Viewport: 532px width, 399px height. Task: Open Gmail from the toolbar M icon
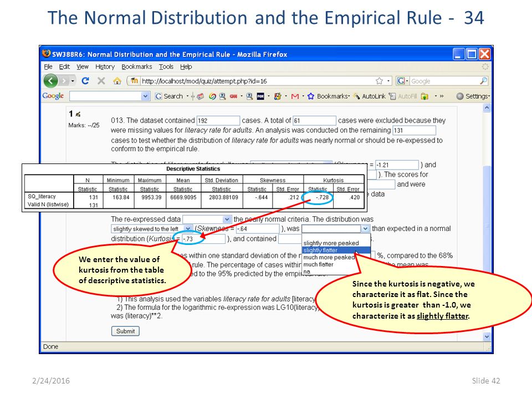295,96
